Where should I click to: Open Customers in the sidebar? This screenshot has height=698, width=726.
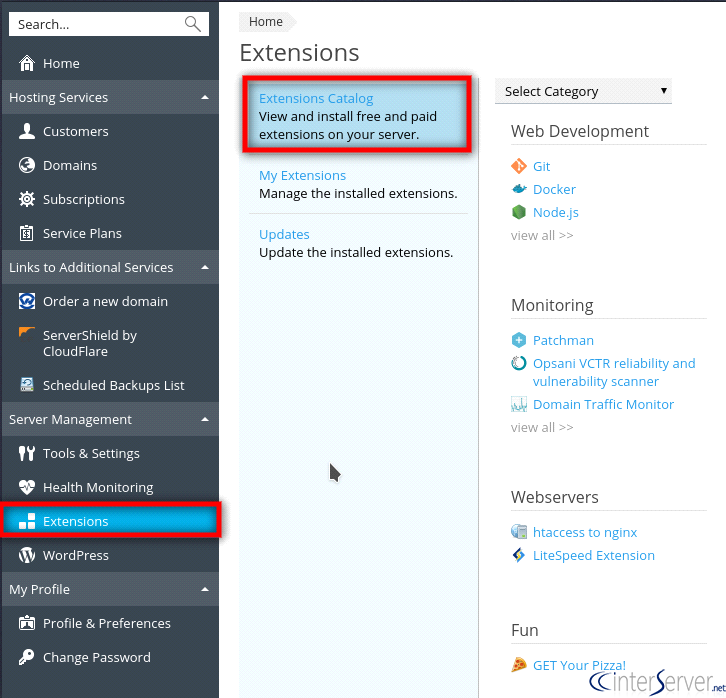point(110,131)
